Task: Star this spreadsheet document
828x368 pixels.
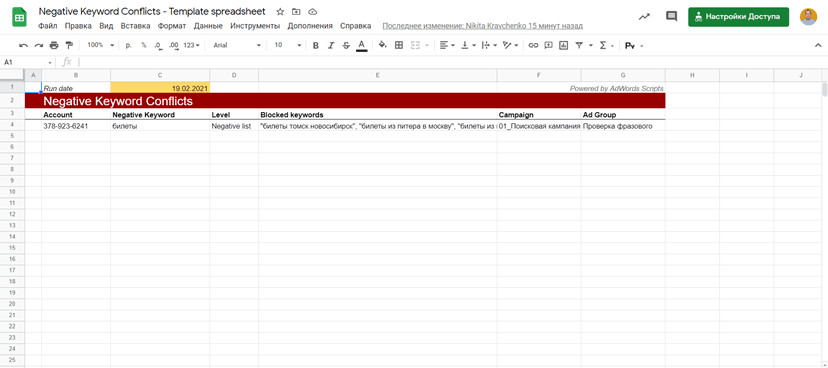Action: (280, 12)
